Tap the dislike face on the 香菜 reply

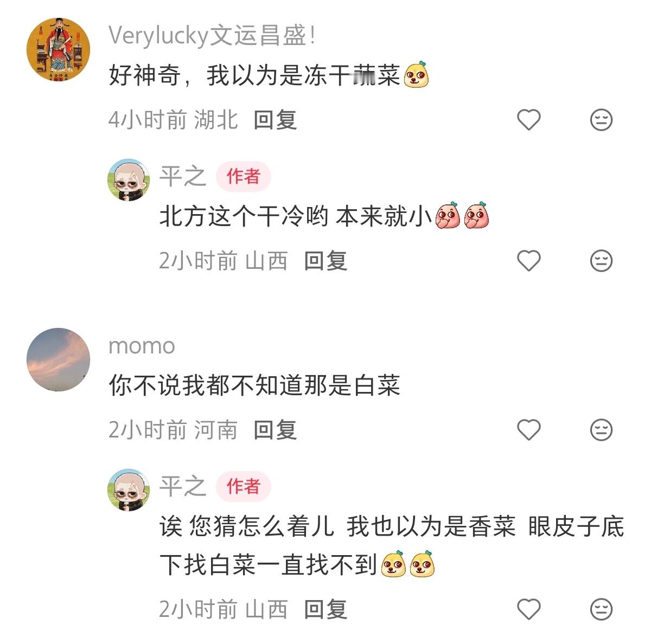601,609
